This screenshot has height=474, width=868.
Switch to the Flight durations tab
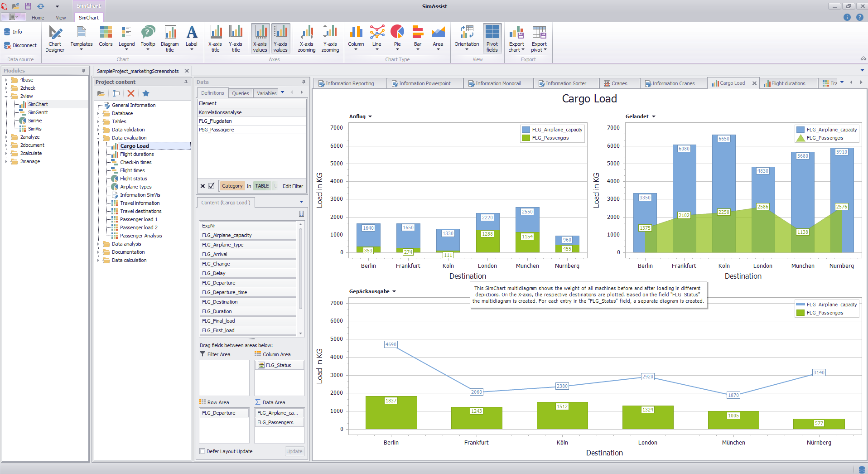(788, 83)
